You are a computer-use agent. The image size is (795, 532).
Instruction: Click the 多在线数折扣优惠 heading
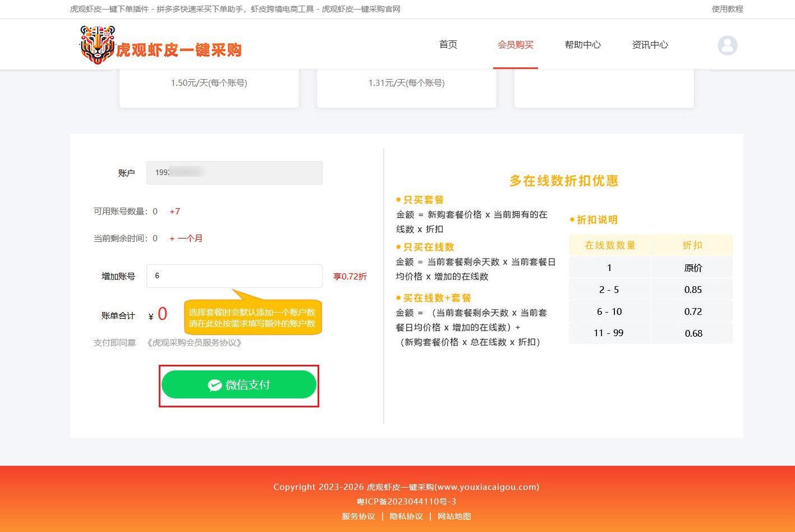(x=564, y=181)
